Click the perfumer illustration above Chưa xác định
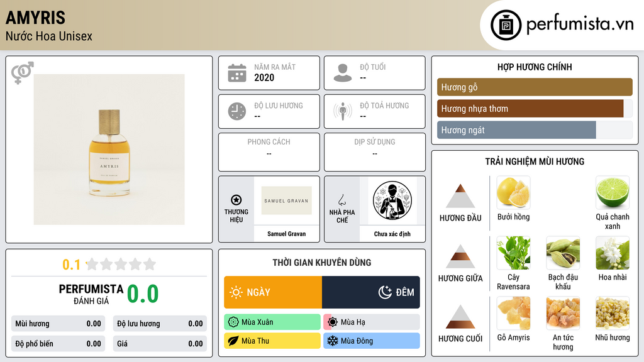This screenshot has width=644, height=362. [x=392, y=200]
